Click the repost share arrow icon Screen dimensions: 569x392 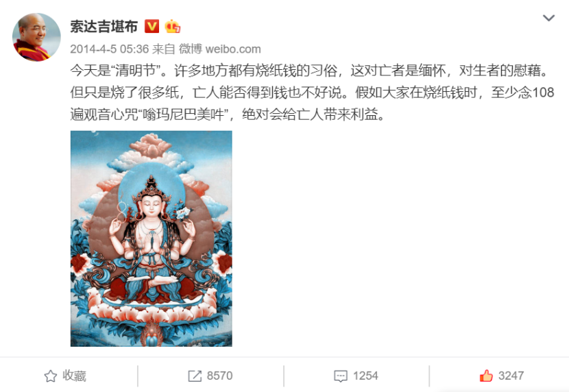(x=195, y=376)
